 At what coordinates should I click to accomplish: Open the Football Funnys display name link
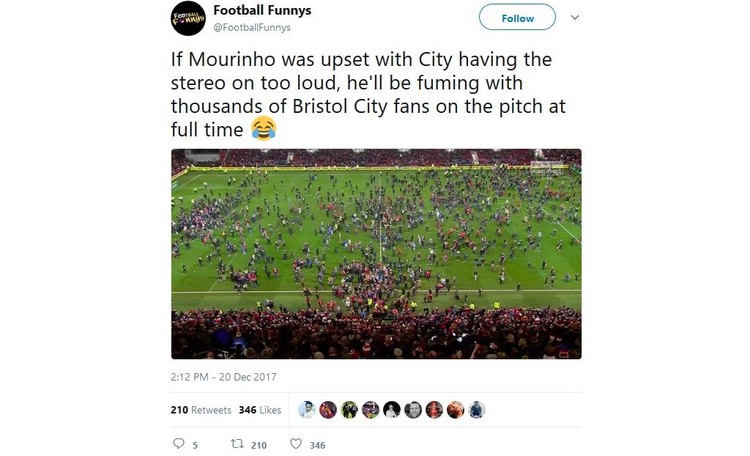(262, 10)
